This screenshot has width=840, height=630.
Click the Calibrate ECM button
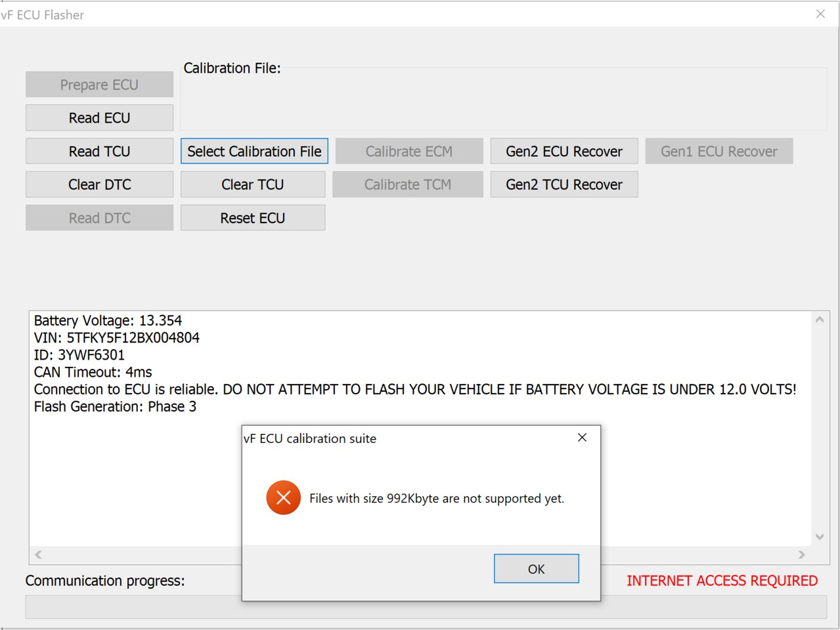tap(409, 151)
